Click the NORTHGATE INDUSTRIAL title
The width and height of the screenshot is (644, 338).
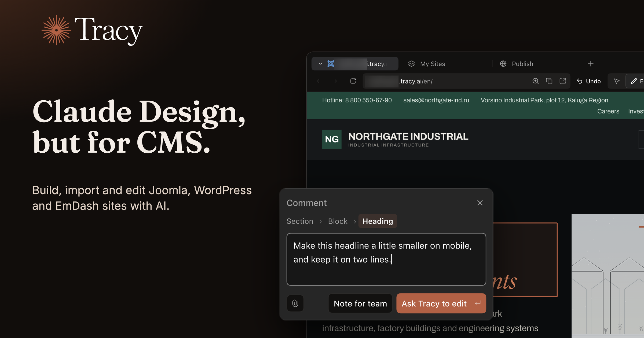coord(408,137)
